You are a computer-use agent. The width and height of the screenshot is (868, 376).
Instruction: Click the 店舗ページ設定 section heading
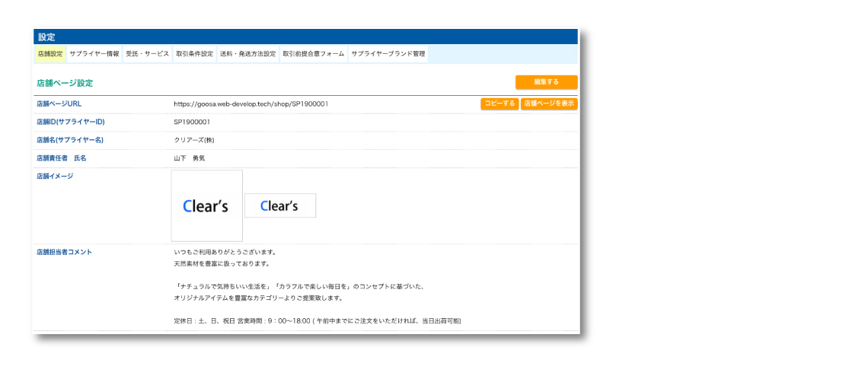(65, 83)
